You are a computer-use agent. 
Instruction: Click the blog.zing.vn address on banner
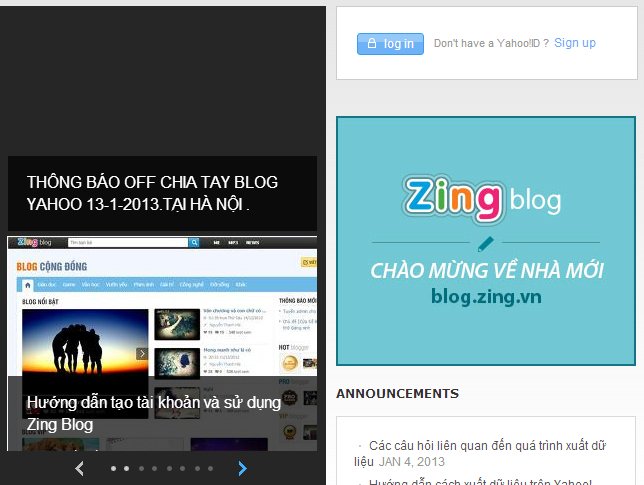[x=485, y=296]
